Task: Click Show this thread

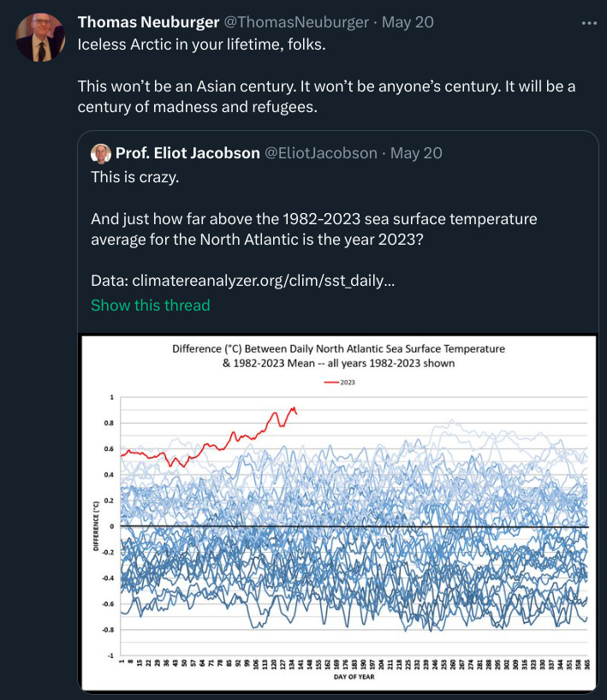Action: click(151, 306)
